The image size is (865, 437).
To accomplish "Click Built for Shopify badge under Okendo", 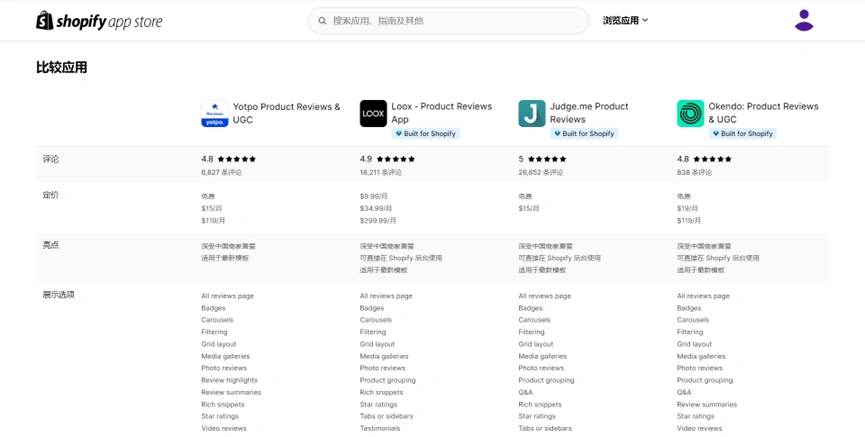I will pyautogui.click(x=743, y=134).
